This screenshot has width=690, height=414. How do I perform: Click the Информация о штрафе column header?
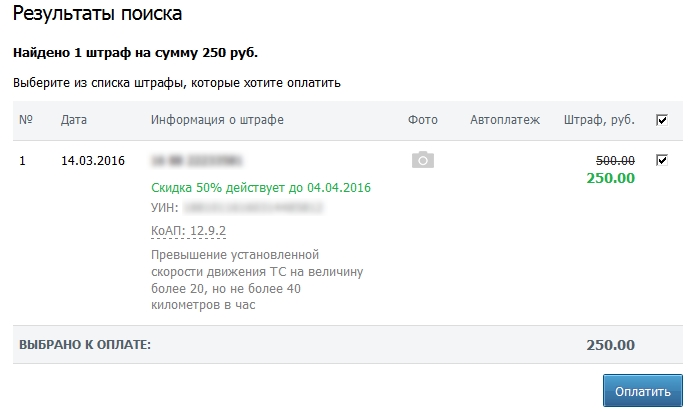[217, 120]
